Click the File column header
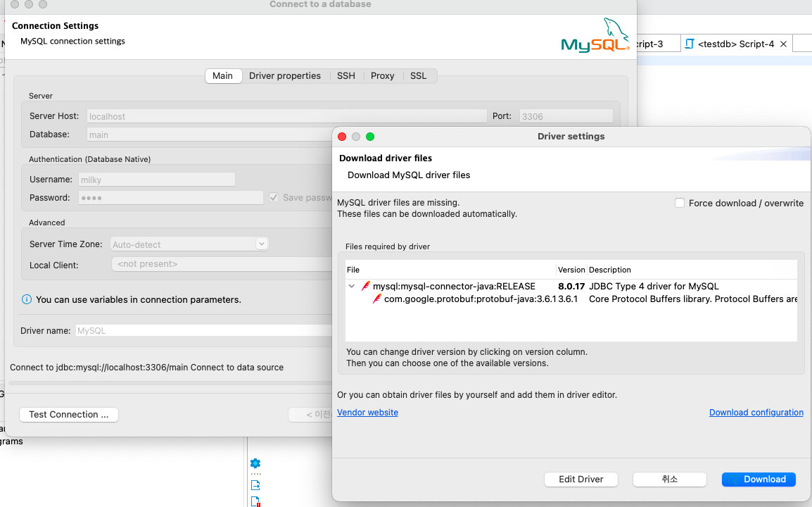The image size is (812, 507). click(450, 270)
